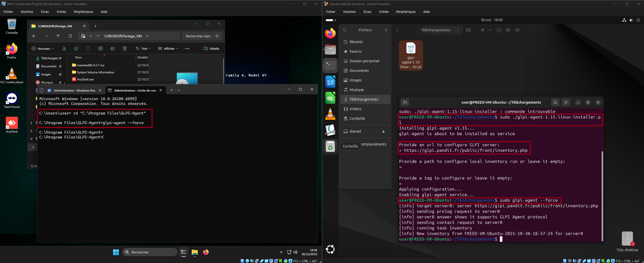Open the memtest86-4.3.7-iso folder

click(x=90, y=65)
